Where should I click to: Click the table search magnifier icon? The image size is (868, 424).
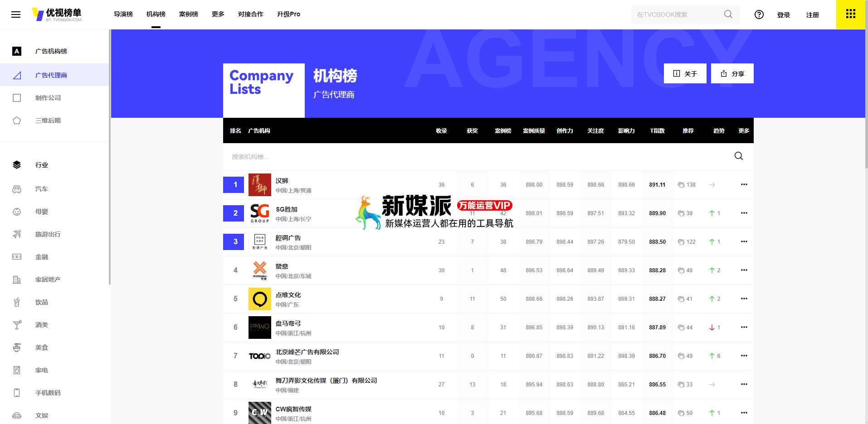pos(739,156)
